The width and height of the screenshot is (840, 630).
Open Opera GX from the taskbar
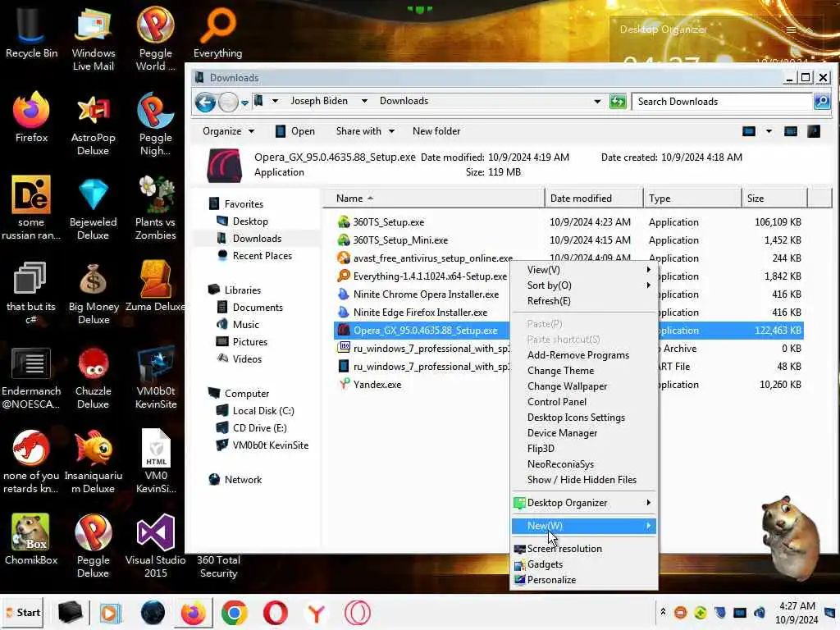(358, 613)
